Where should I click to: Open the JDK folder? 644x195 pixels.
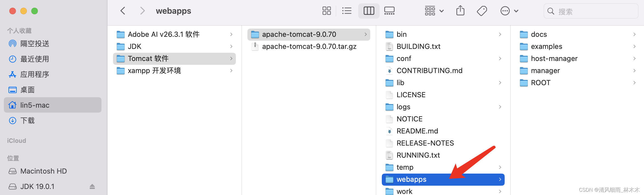134,46
